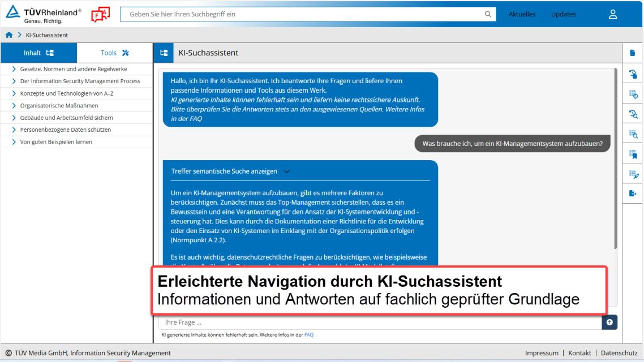Expand 'Personenbezogene Daten schützen' node
644x362 pixels.
pos(14,130)
